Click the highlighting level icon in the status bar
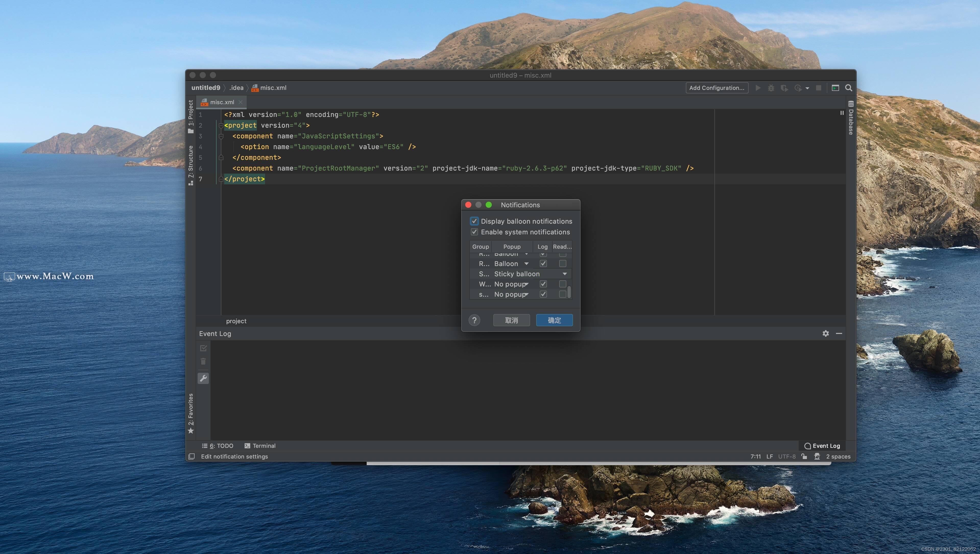 click(817, 456)
